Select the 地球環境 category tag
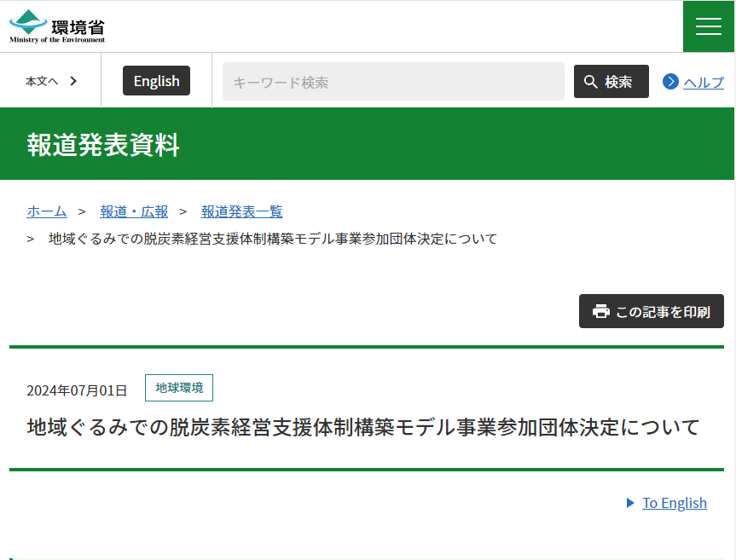736x560 pixels. coord(178,388)
